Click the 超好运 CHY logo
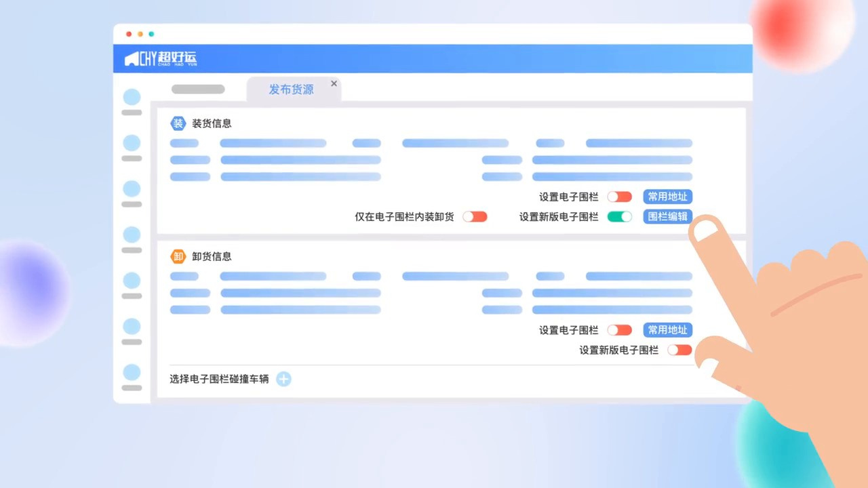 point(161,59)
